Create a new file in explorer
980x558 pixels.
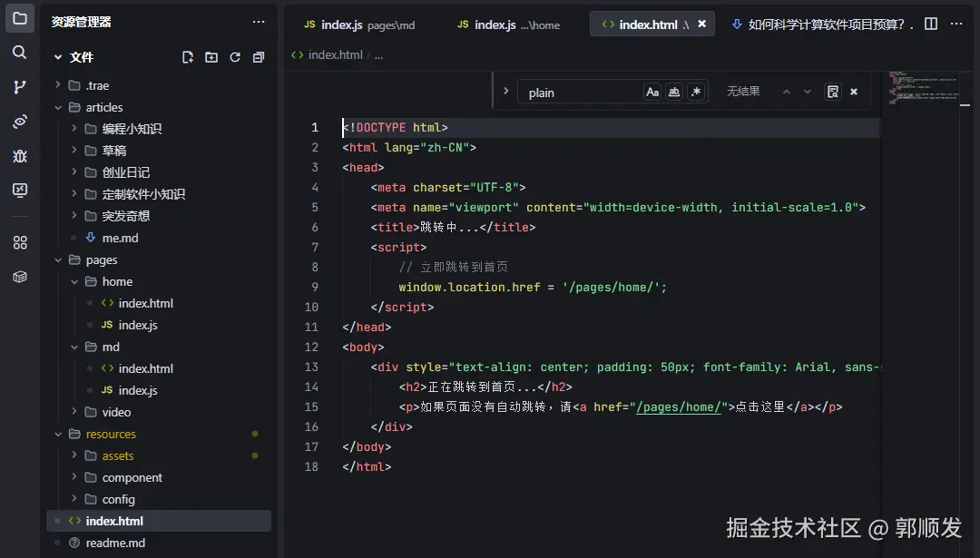pyautogui.click(x=188, y=57)
